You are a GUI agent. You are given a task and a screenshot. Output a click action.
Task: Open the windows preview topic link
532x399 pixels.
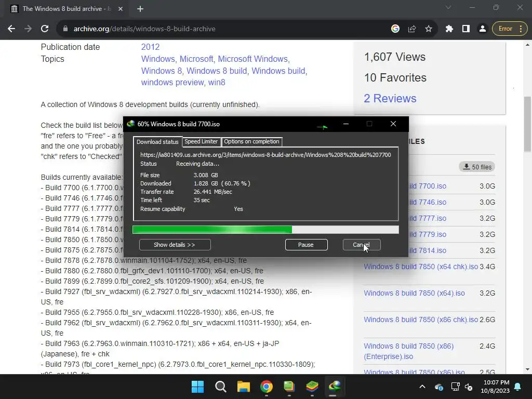(172, 82)
